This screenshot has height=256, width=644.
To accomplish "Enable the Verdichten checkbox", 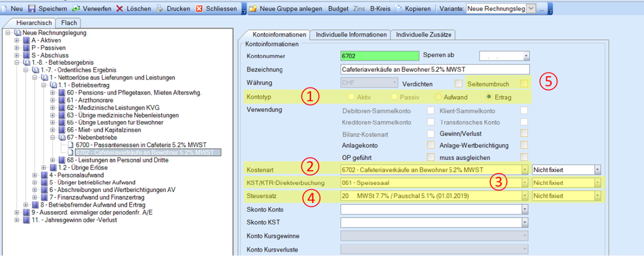I will pos(458,83).
